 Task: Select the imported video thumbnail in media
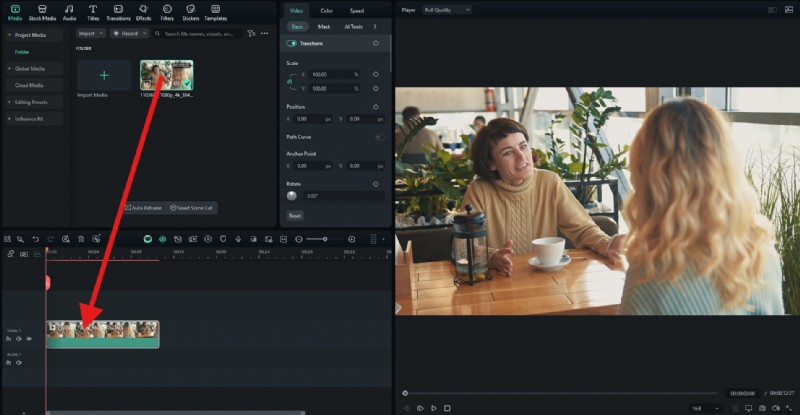coord(167,75)
